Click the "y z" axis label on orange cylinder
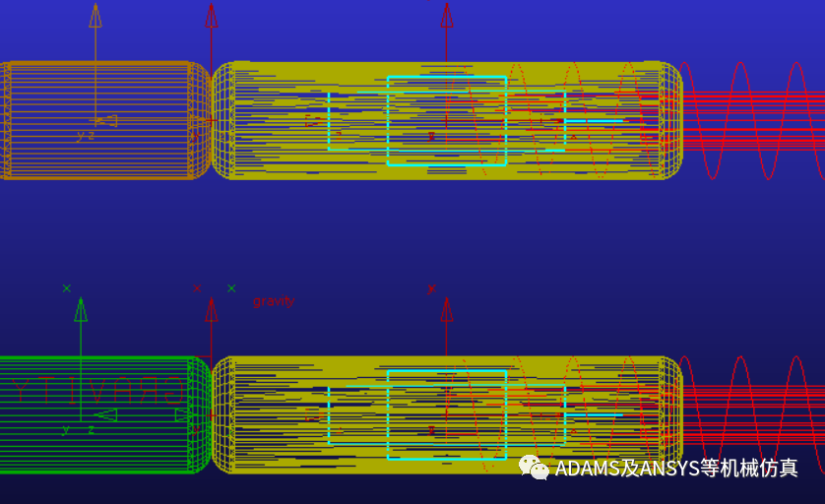This screenshot has width=825, height=504. (86, 136)
